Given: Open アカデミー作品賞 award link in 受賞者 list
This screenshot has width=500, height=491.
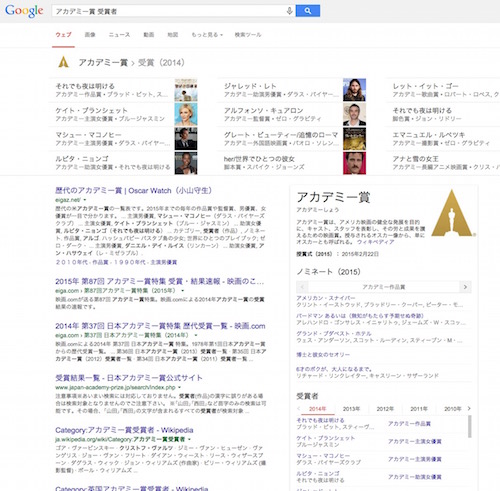Looking at the screenshot, I should click(x=409, y=424).
